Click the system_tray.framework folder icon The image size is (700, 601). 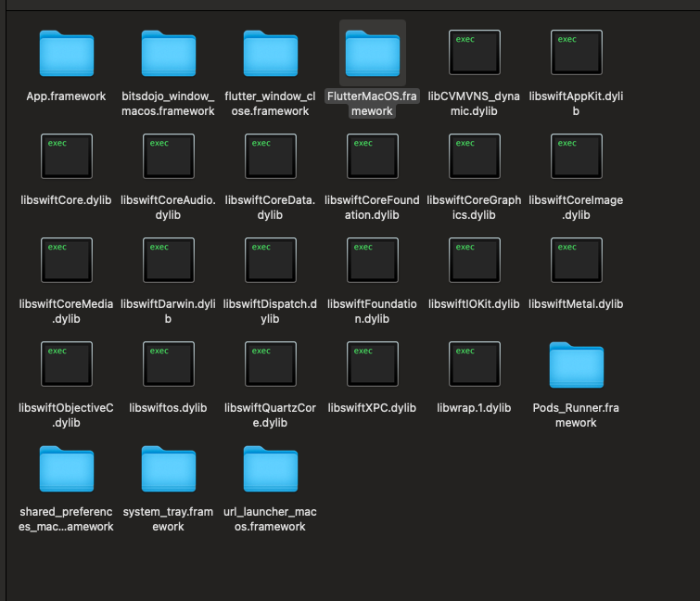pos(168,468)
